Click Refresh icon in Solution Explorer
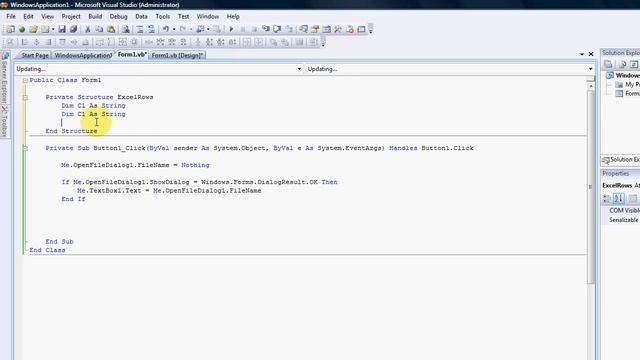The width and height of the screenshot is (640, 360). click(x=633, y=64)
